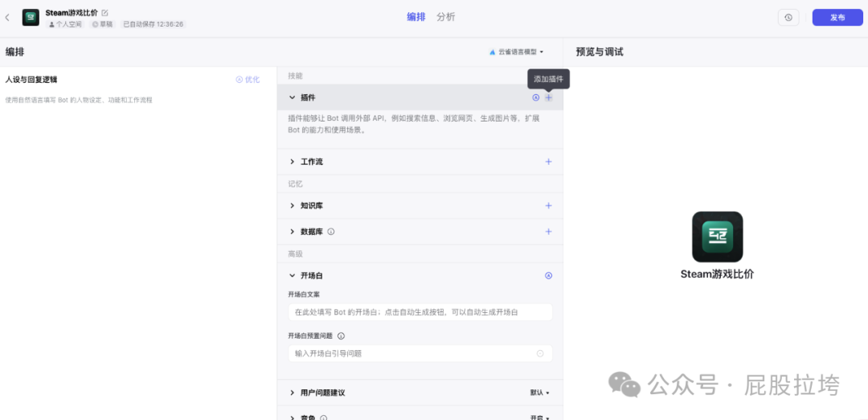Switch to 分析 tab
Screen dimensions: 868x420
[445, 17]
